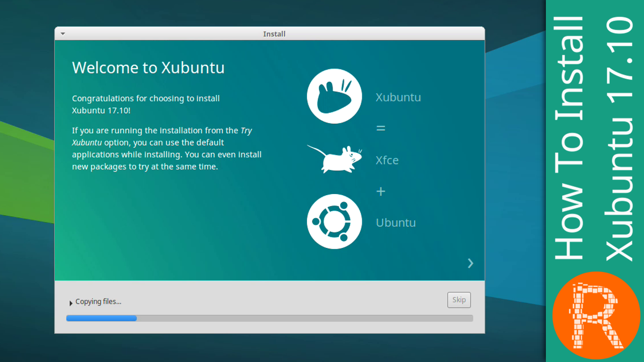This screenshot has height=362, width=644.
Task: Click the Install window title bar
Action: [x=270, y=34]
